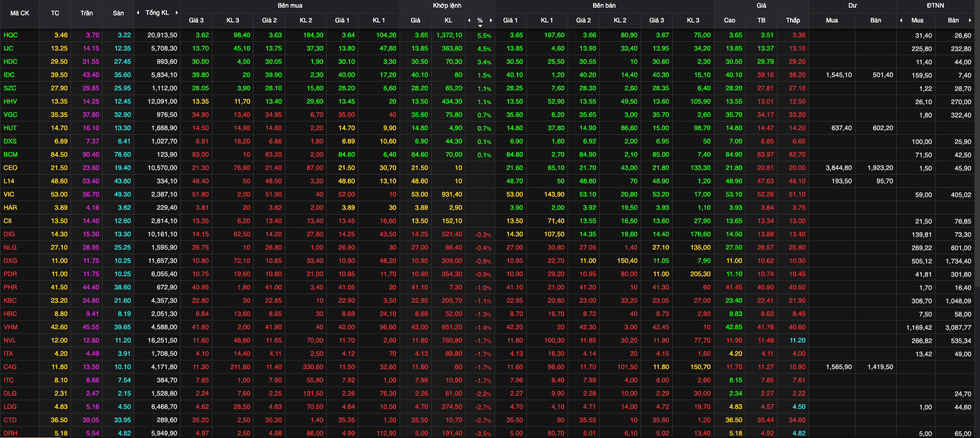Open IJC ticker symbol
Viewport: 980px width, 438px height.
9,48
